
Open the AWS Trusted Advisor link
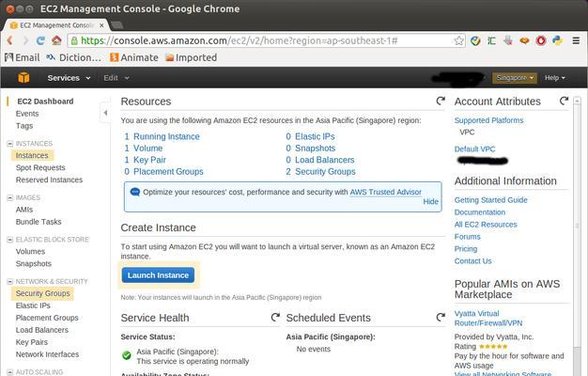385,192
